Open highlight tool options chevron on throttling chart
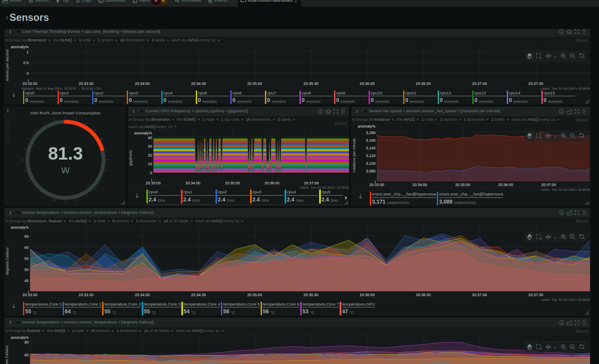 click(555, 56)
